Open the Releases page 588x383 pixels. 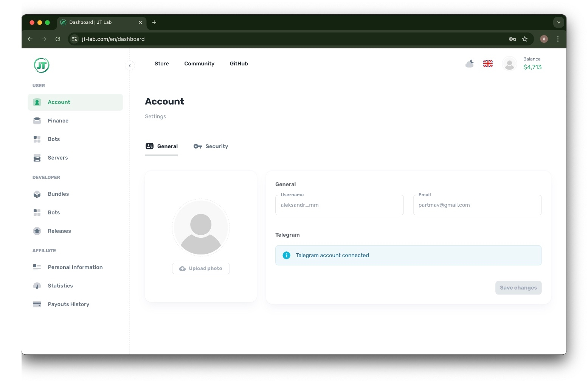point(75,231)
